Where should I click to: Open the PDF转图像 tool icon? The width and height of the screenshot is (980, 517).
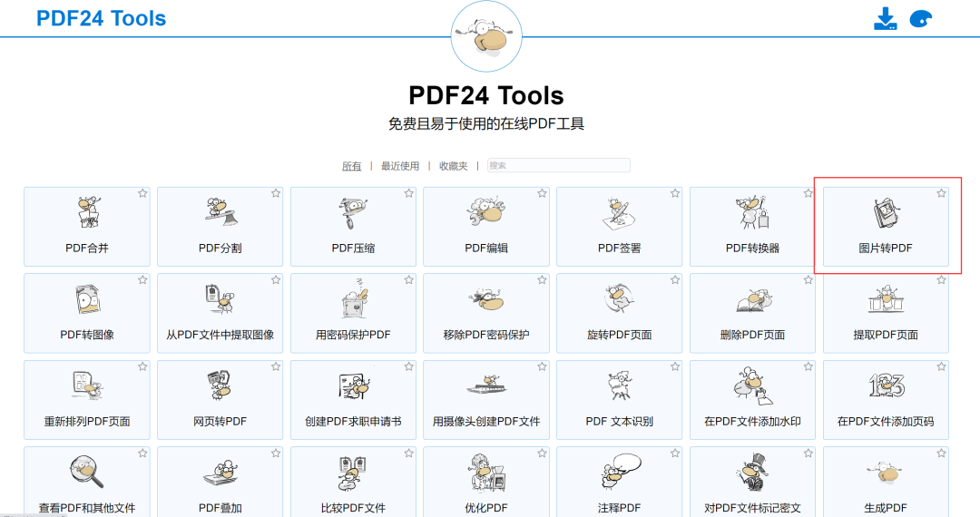pyautogui.click(x=87, y=299)
